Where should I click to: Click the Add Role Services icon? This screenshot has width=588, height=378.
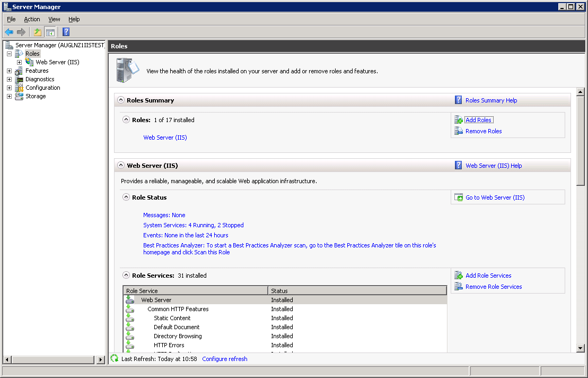click(459, 276)
